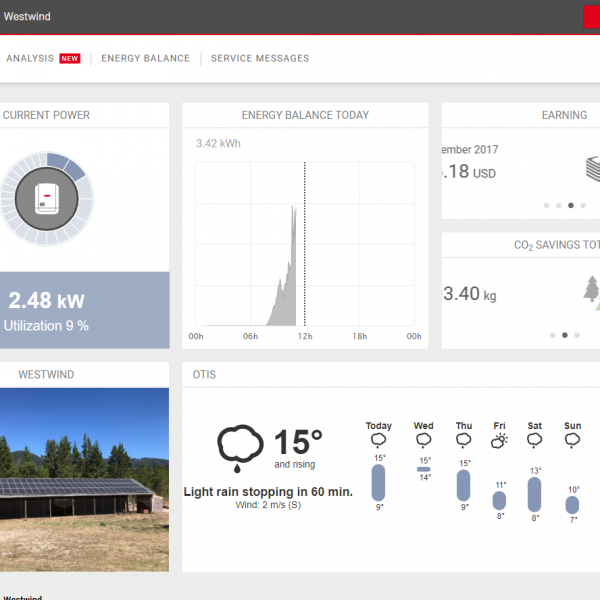
Task: Click the Current Power panel heading
Action: coord(46,115)
